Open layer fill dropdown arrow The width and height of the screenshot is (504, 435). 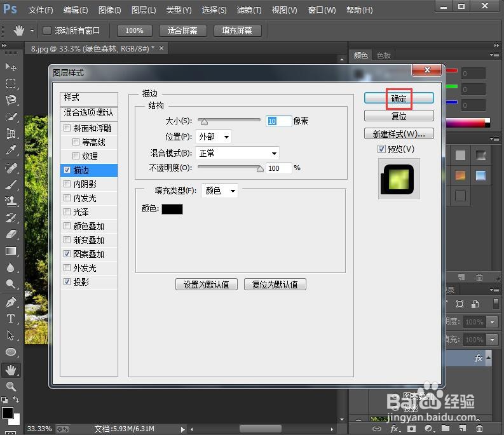coord(493,340)
